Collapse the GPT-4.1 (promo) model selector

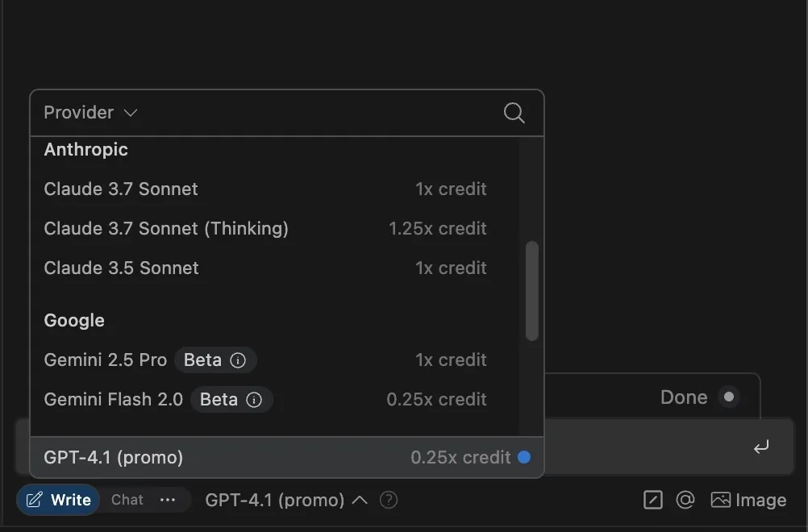click(285, 501)
